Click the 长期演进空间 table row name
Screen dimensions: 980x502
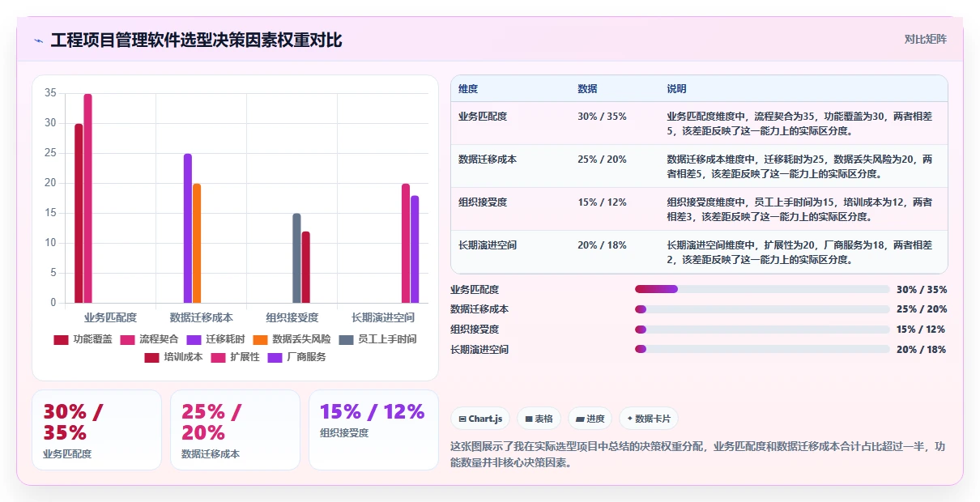(x=488, y=245)
